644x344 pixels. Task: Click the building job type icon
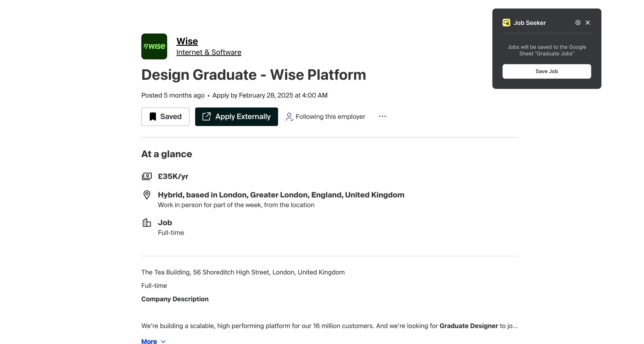click(x=147, y=222)
